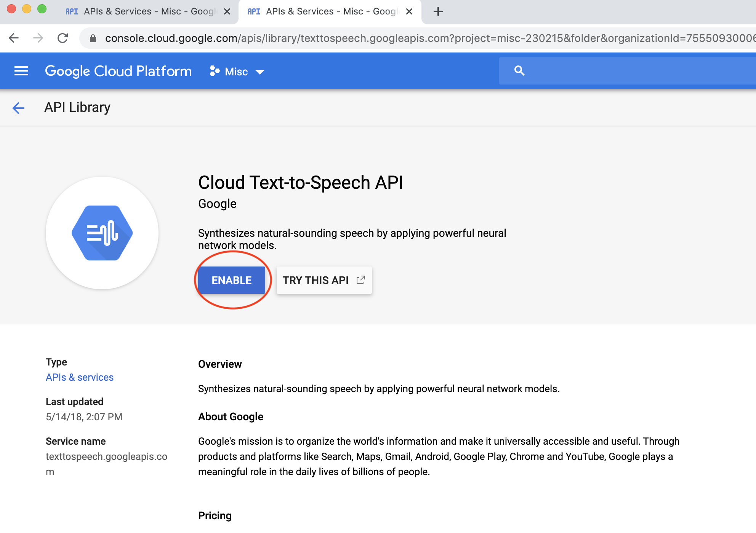
Task: Click the TRY THIS API button
Action: [x=316, y=280]
